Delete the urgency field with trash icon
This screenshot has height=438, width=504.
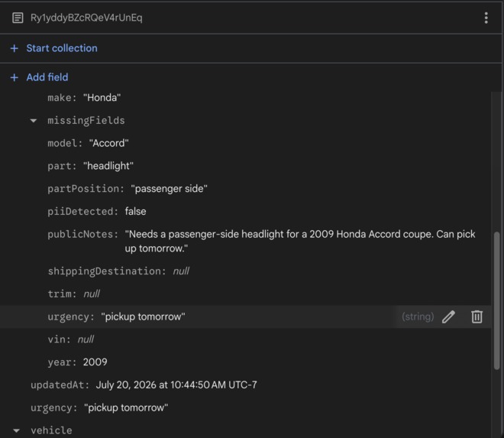477,316
